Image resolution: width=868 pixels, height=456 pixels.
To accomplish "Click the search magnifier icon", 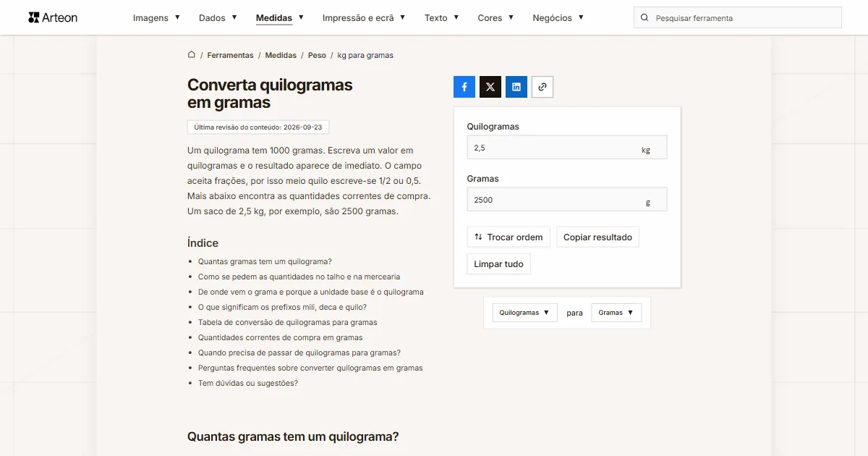I will [x=644, y=18].
